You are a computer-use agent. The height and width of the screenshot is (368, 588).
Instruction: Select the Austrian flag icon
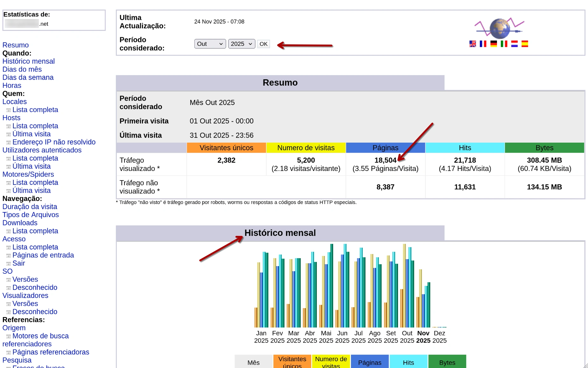[x=514, y=44]
